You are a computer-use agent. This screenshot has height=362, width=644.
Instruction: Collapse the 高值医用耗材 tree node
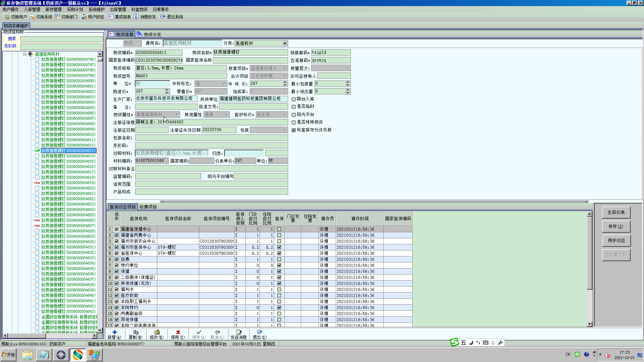tap(24, 54)
